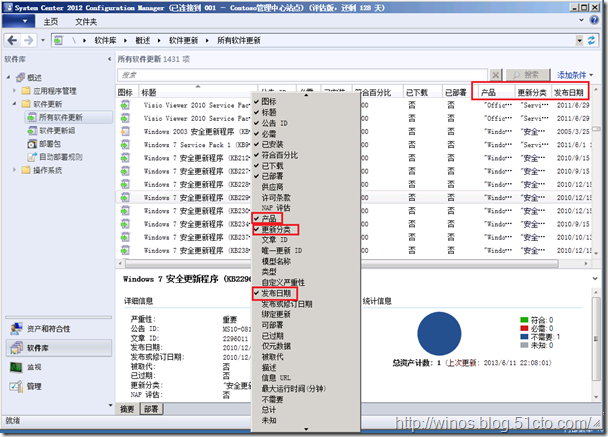Click the 软件库 workspace icon
The height and width of the screenshot is (437, 608).
[16, 348]
